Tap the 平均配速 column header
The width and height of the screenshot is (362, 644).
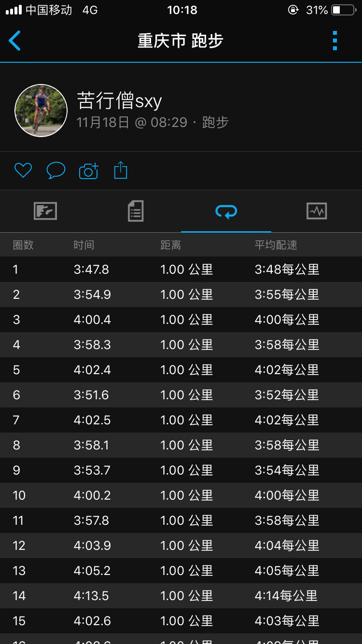(276, 245)
